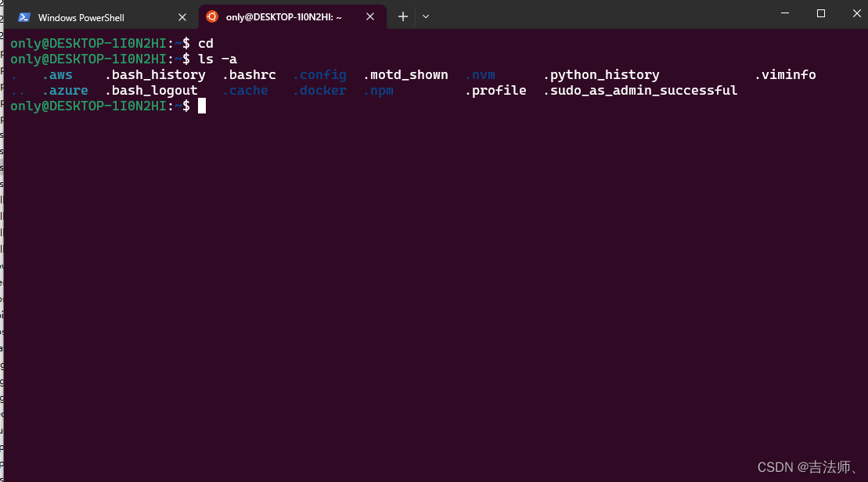Click the PowerShell icon on the first tab
The width and height of the screenshot is (868, 482).
[24, 16]
